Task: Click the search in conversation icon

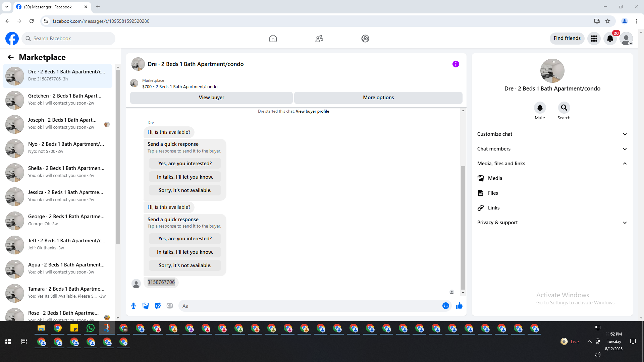Action: [x=564, y=108]
